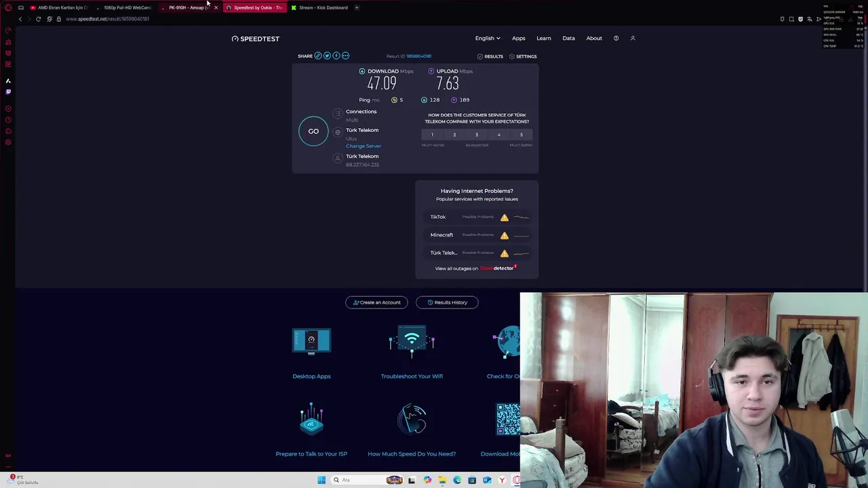Open the Opera GX menu logo
The height and width of the screenshot is (488, 868).
8,7
